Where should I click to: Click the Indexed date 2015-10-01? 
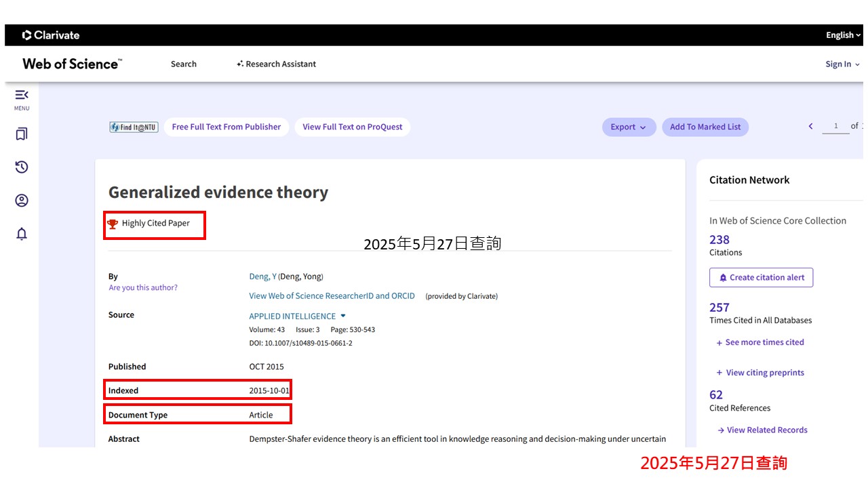[269, 390]
